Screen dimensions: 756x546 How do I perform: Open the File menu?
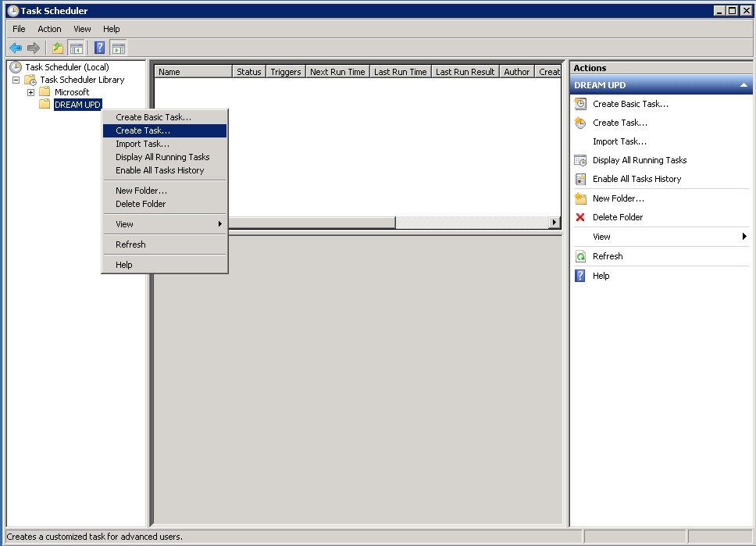click(x=19, y=29)
